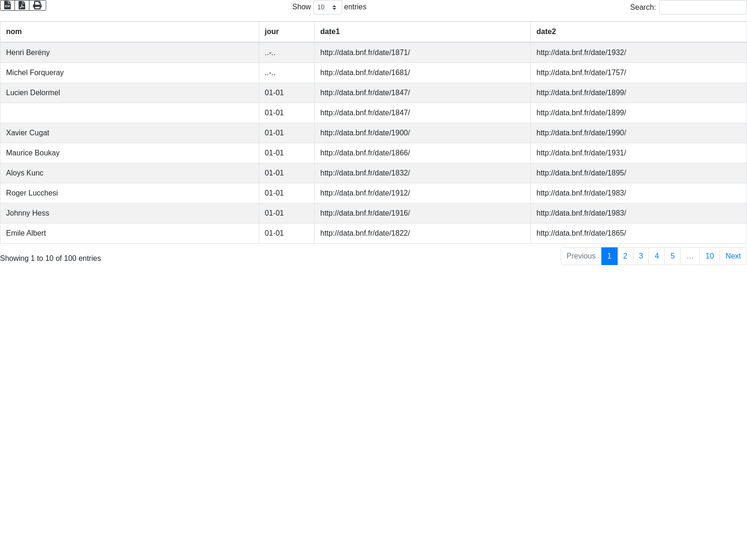Click Emile Albert's date2 value
The width and height of the screenshot is (747, 560).
[x=581, y=233]
